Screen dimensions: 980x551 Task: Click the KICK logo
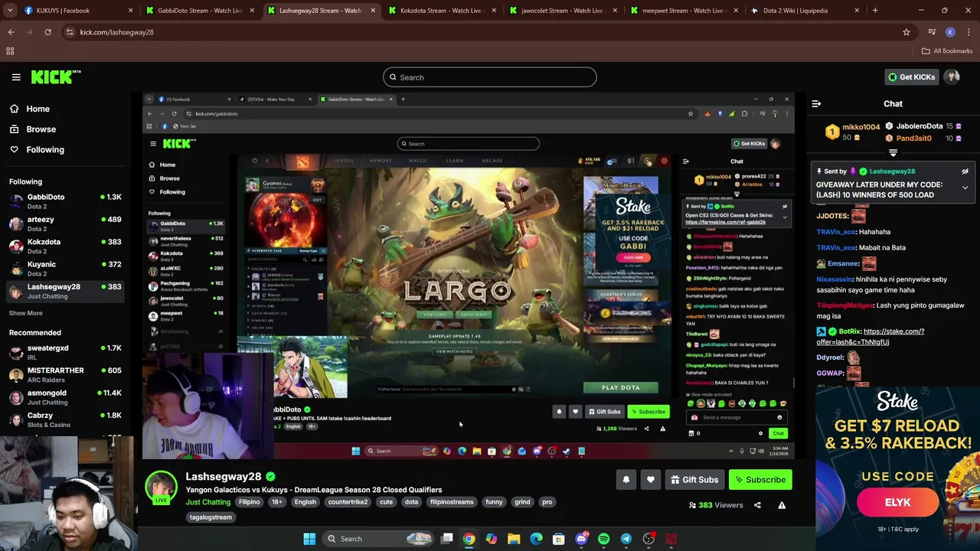click(55, 77)
